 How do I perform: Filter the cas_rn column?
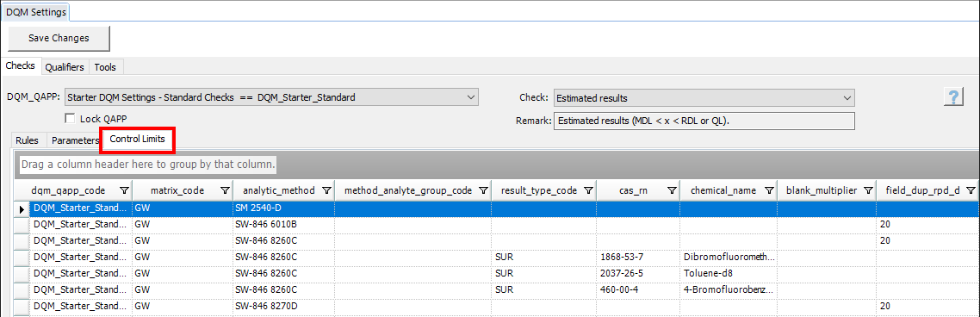pyautogui.click(x=672, y=190)
